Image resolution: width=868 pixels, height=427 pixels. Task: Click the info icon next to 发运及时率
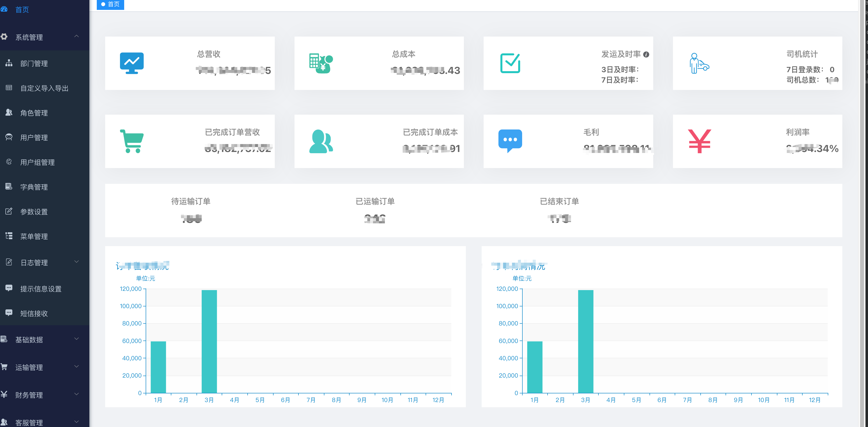646,54
